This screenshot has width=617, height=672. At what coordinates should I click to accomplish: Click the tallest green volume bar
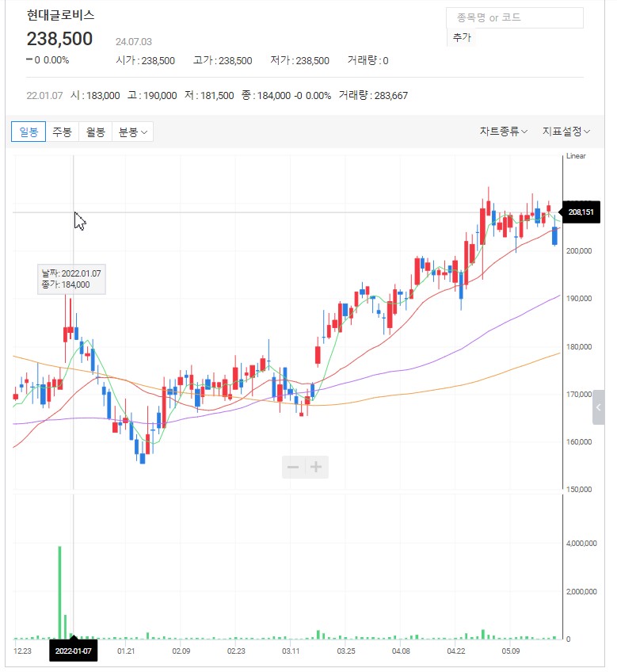59,593
